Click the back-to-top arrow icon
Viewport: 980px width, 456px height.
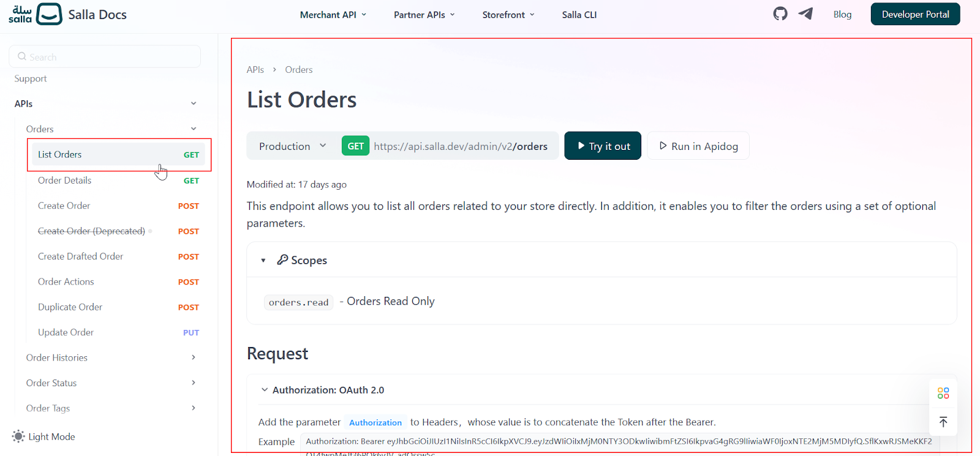click(x=943, y=422)
